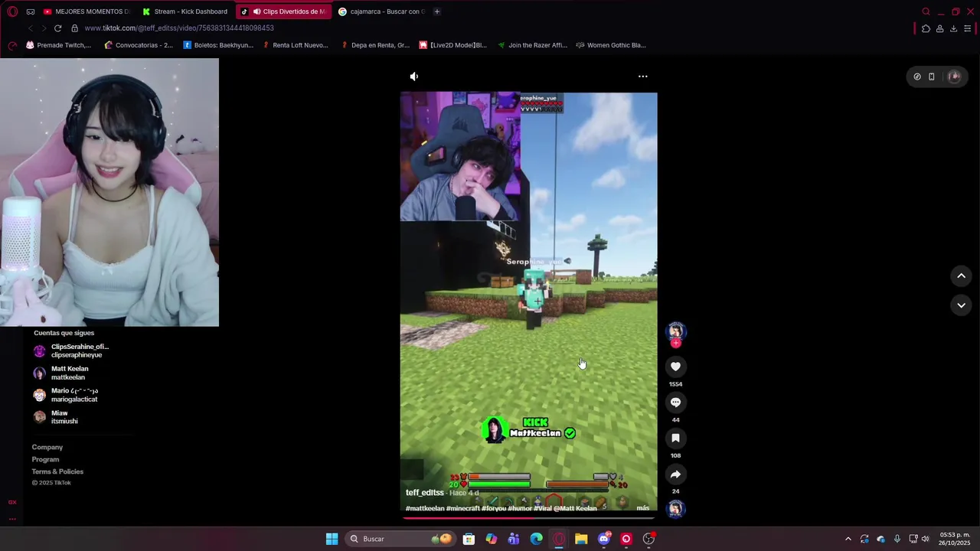This screenshot has height=551, width=980.
Task: Open the comments bubble icon
Action: [x=675, y=403]
